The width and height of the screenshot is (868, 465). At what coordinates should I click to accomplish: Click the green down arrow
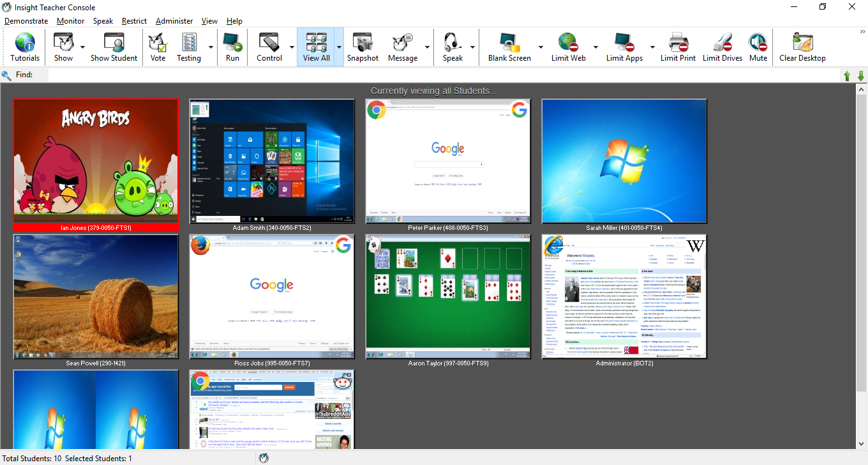point(860,76)
